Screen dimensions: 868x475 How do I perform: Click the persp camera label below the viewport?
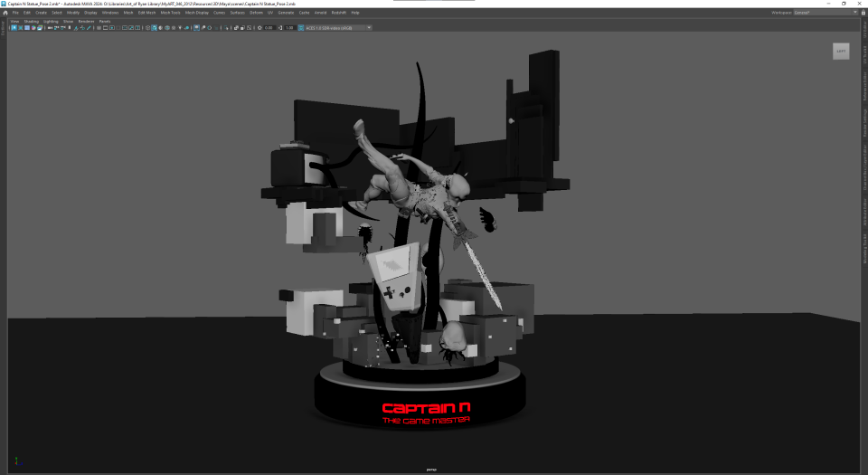431,470
